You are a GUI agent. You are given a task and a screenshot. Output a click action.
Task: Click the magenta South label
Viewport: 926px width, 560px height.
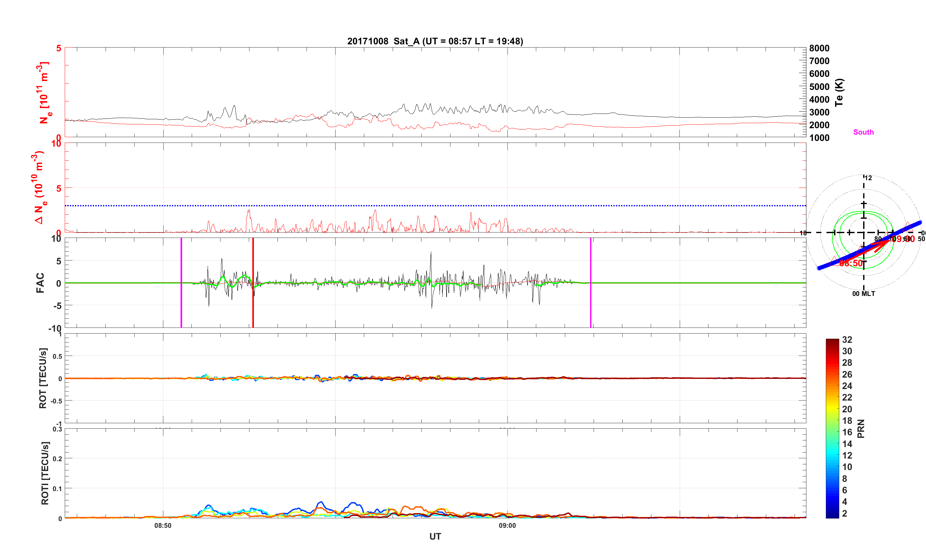point(863,132)
